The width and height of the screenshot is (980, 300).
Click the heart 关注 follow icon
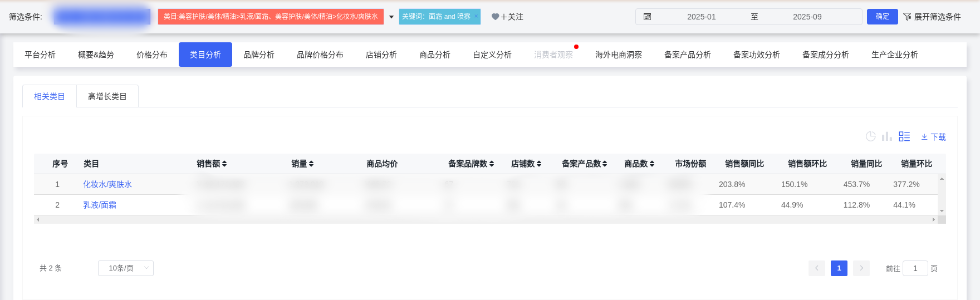pos(495,17)
